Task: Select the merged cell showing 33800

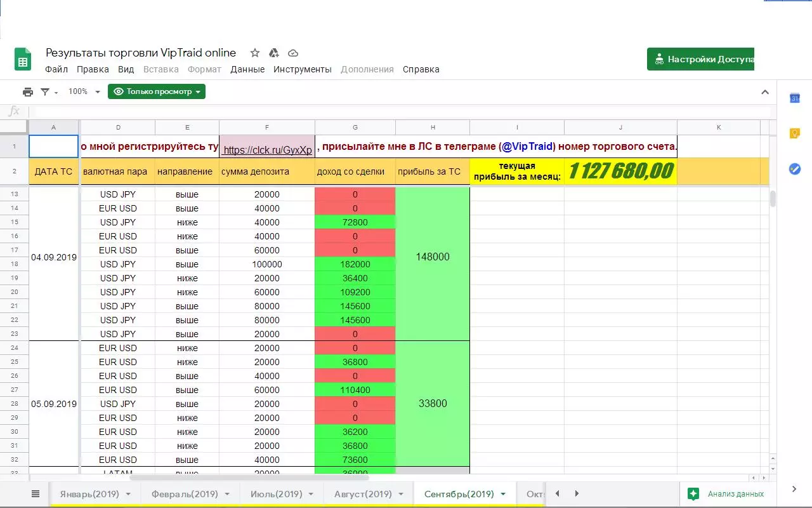Action: (433, 404)
